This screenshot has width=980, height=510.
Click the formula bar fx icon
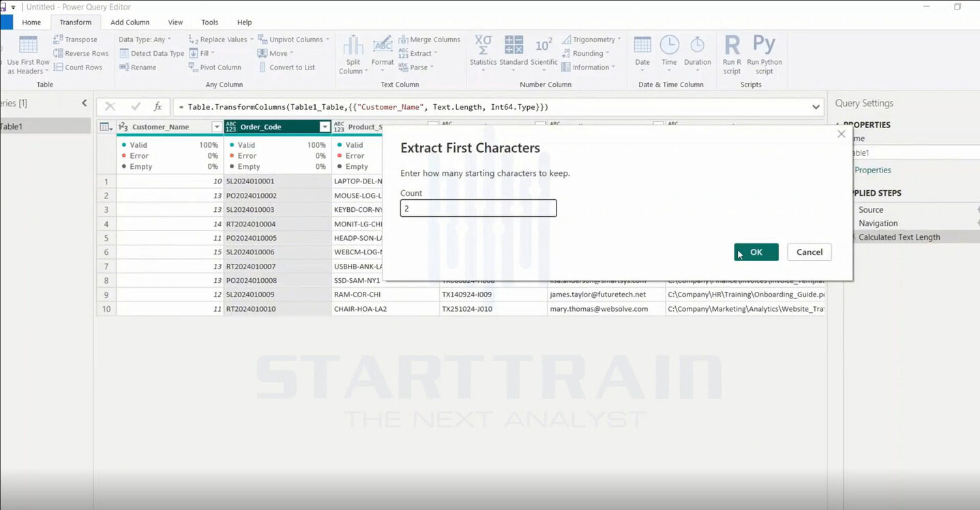click(x=158, y=107)
